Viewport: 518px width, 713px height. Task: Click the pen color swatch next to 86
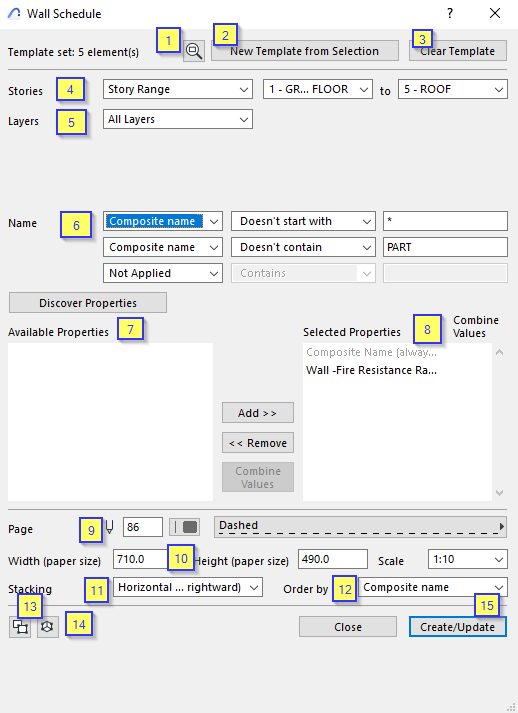184,527
